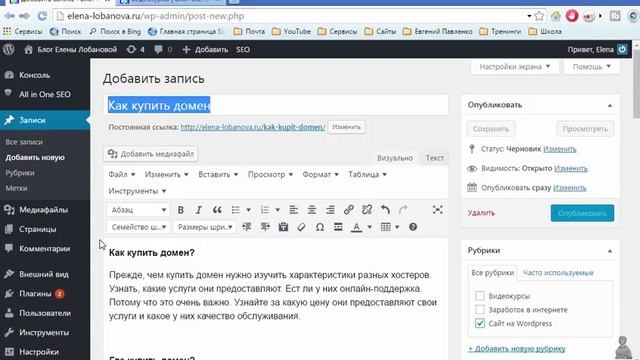Bookmark this page with star icon
The width and height of the screenshot is (640, 360).
pos(539,16)
